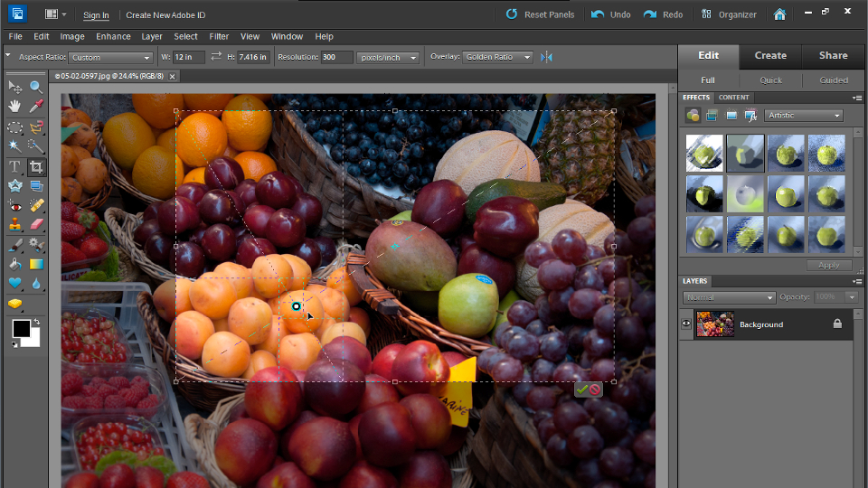Screen dimensions: 868x488
Task: Select the Gradient tool
Action: (36, 264)
